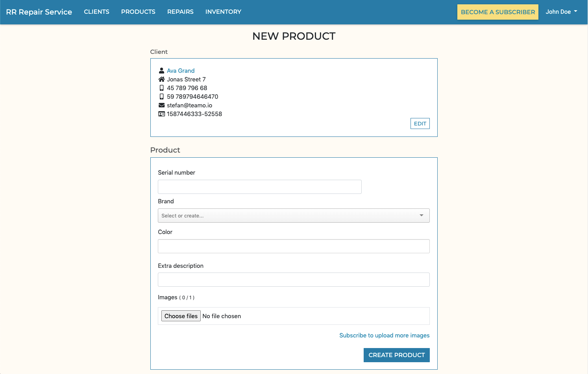Click the Choose files button for images
588x374 pixels.
coord(181,316)
